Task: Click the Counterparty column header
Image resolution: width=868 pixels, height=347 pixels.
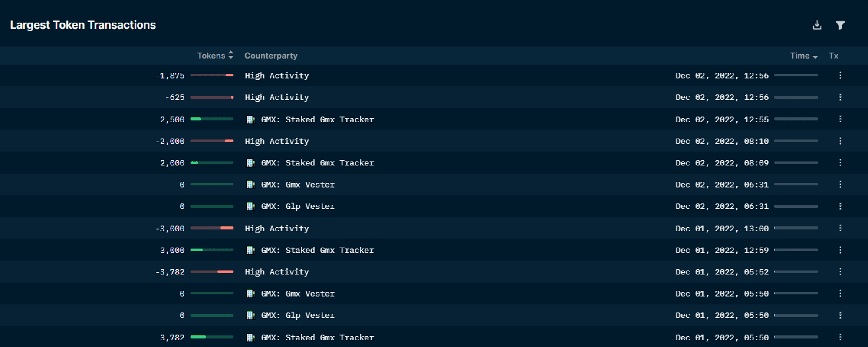Action: tap(271, 56)
